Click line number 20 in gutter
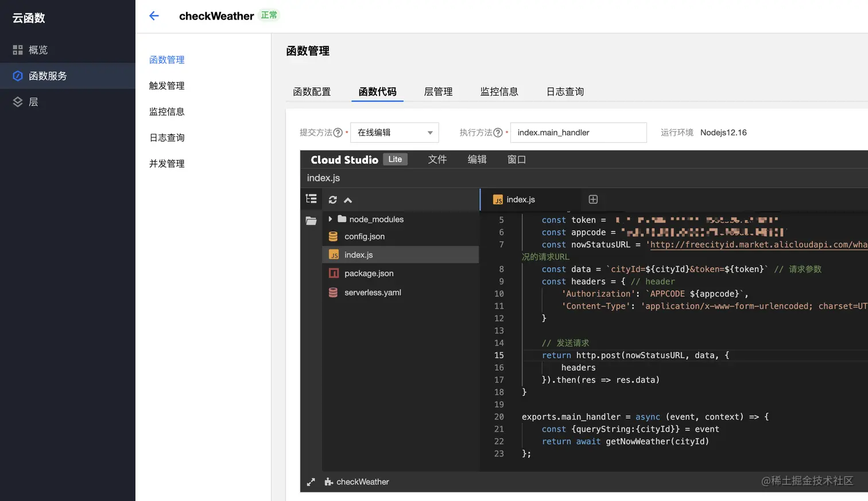This screenshot has height=501, width=868. [499, 417]
